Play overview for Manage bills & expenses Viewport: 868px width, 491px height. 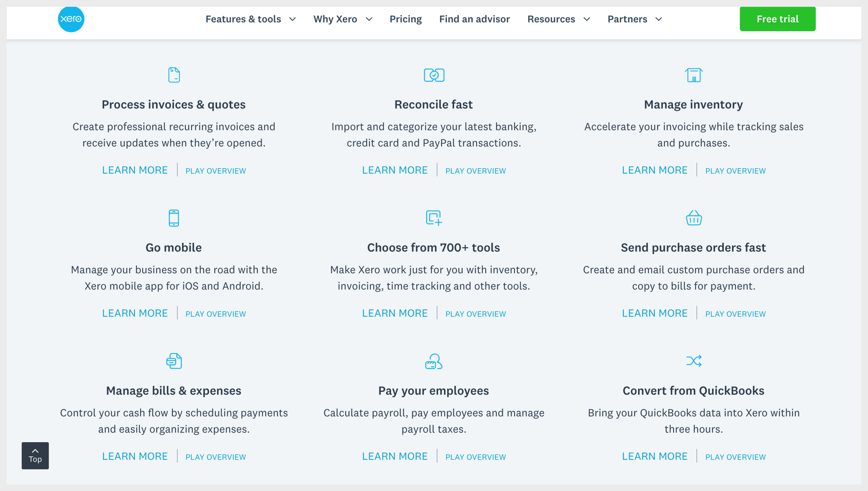click(x=216, y=457)
